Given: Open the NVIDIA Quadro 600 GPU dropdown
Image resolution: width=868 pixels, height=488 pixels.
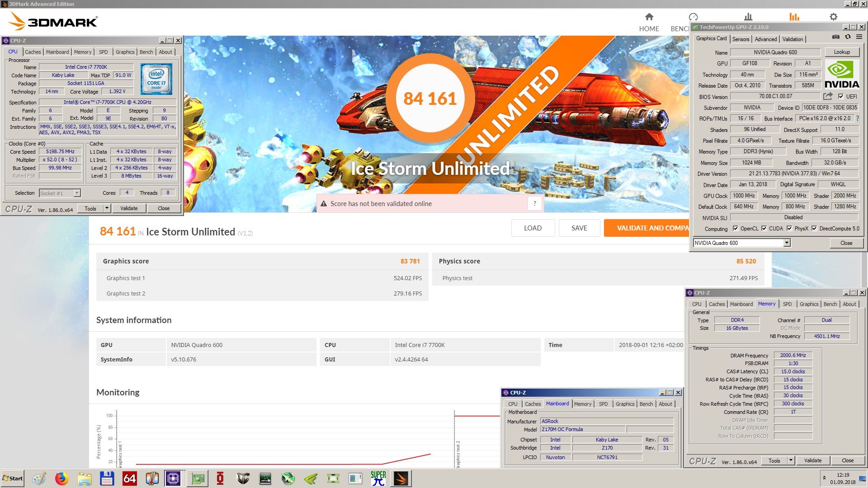Looking at the screenshot, I should (x=787, y=243).
